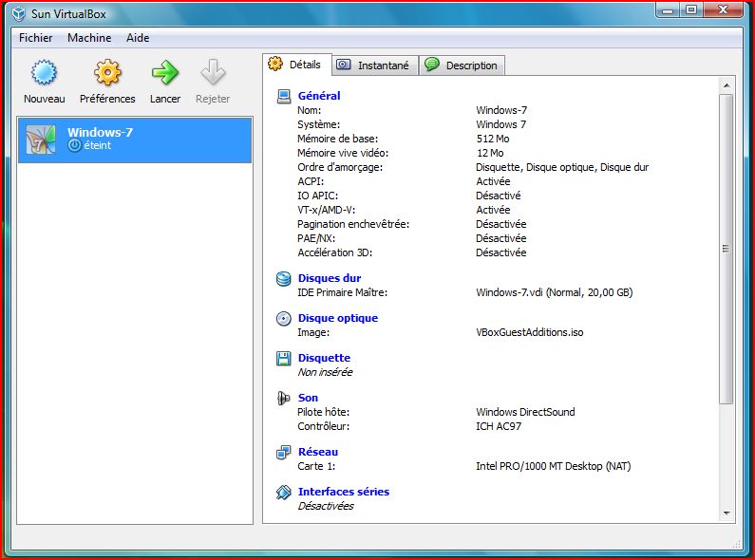The width and height of the screenshot is (755, 560).
Task: Switch to the Description tab
Action: 462,65
